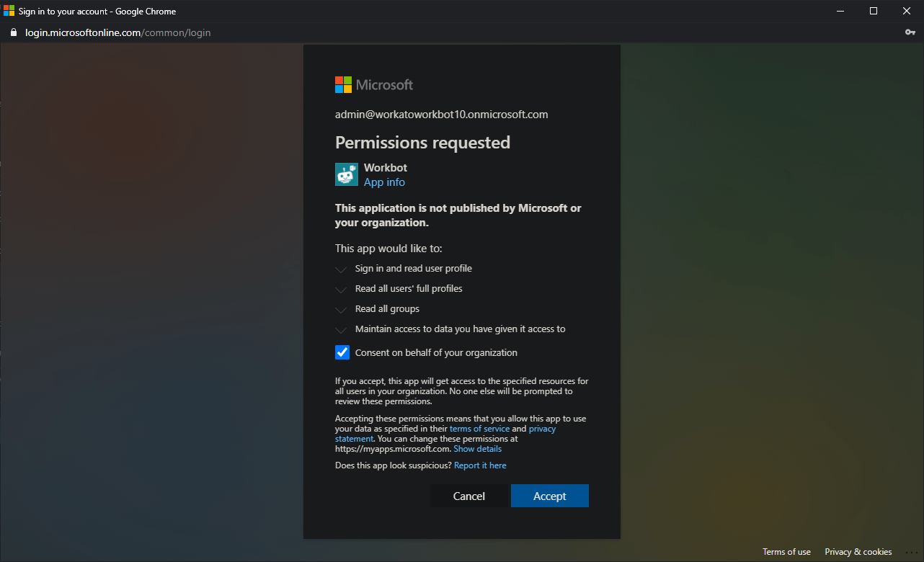Open the Privacy & cookies link at bottom
Image resolution: width=924 pixels, height=562 pixels.
point(858,551)
